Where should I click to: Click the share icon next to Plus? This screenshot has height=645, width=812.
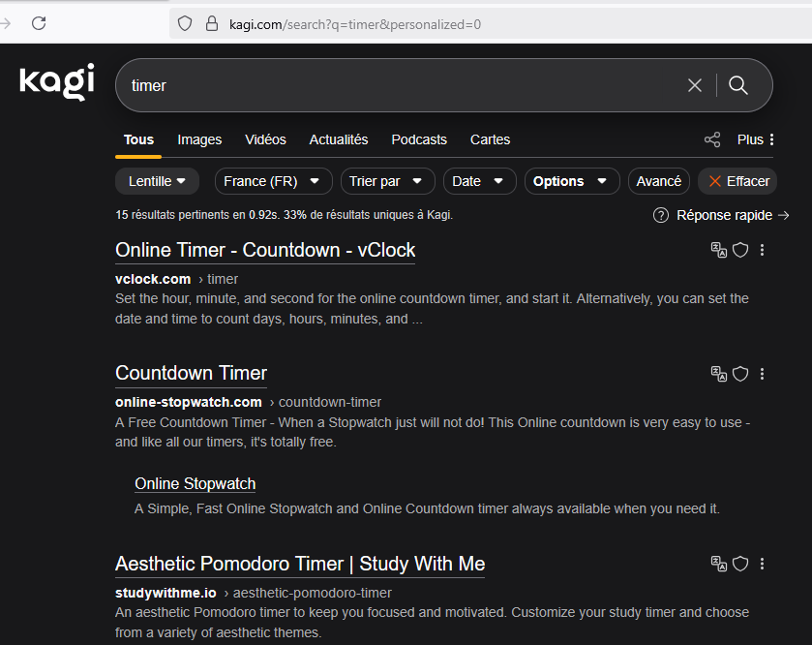point(712,139)
